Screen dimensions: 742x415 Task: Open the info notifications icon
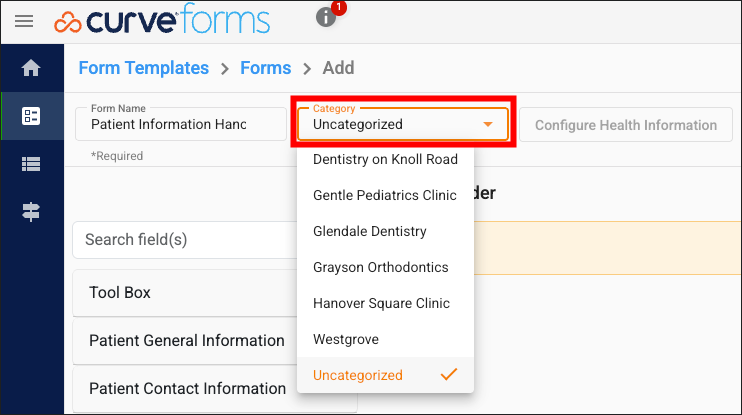pyautogui.click(x=326, y=18)
